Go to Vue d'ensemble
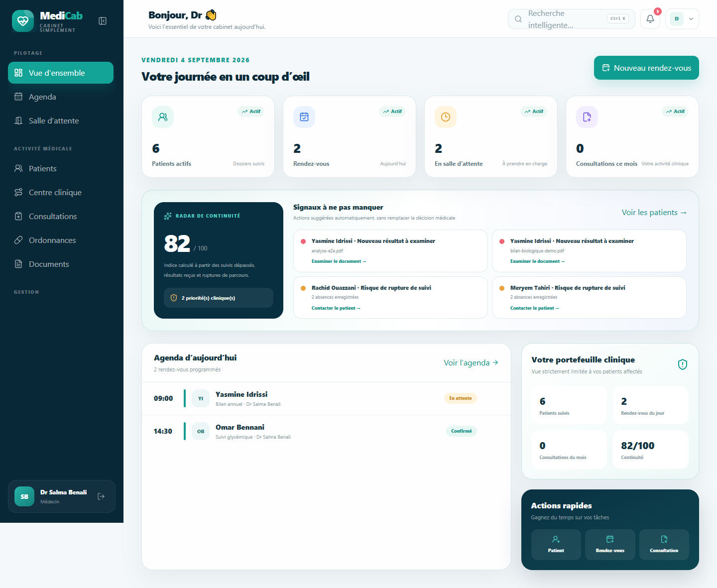717x588 pixels. pos(61,73)
